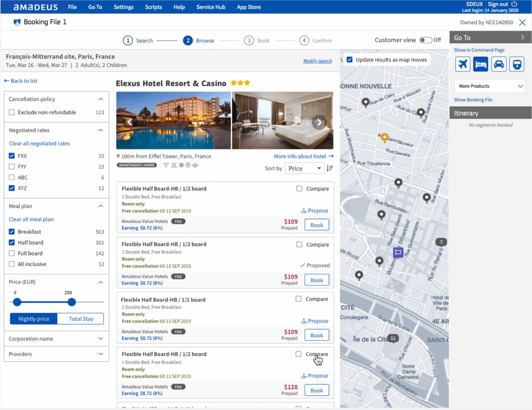Click the flight airplane product icon
532x410 pixels.
[x=463, y=64]
